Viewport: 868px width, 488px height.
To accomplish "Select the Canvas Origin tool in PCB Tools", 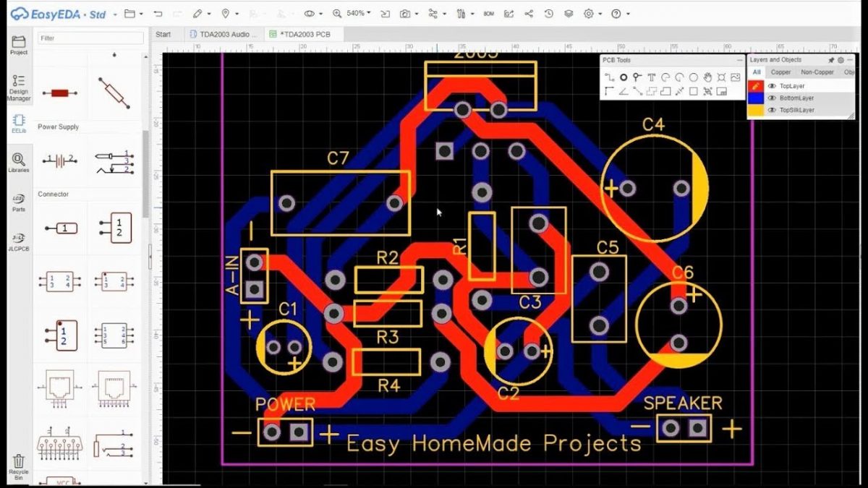I will click(610, 91).
